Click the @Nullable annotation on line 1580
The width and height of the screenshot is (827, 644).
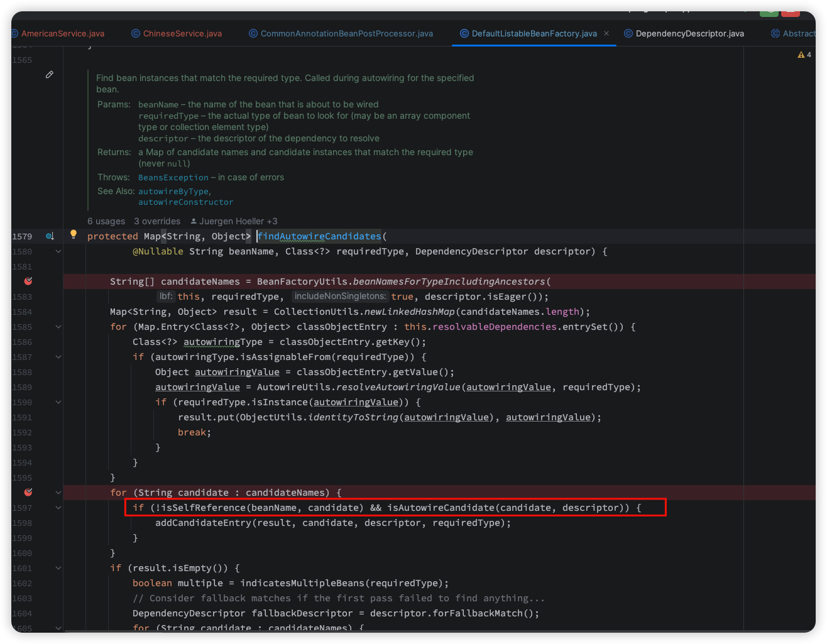(x=158, y=251)
